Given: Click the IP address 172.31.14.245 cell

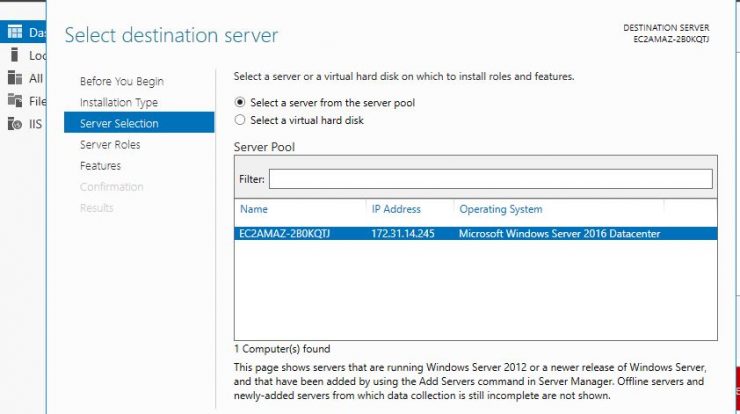Looking at the screenshot, I should point(403,233).
